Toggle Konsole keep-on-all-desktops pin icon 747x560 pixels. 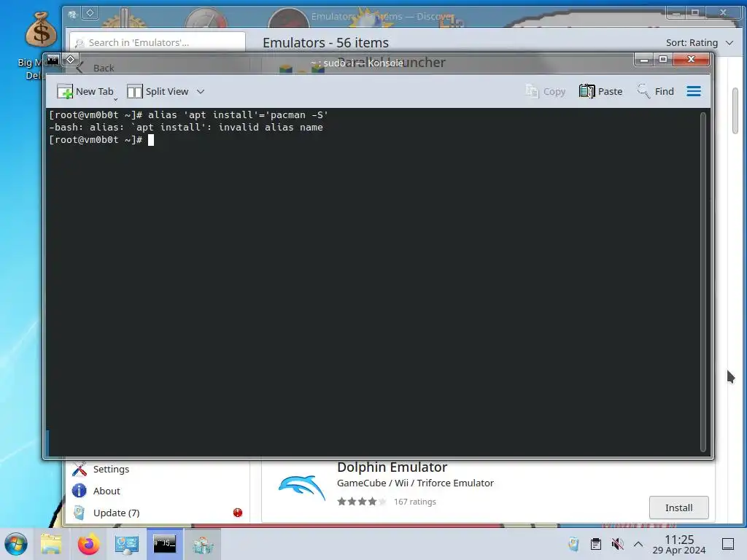point(70,60)
